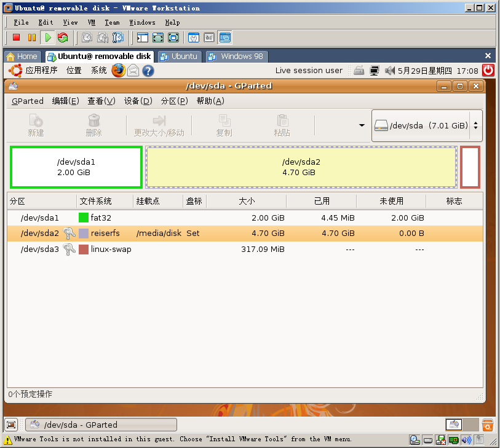Click the Paste partition toolbar icon (粘贴)
The height and width of the screenshot is (448, 500).
[282, 125]
